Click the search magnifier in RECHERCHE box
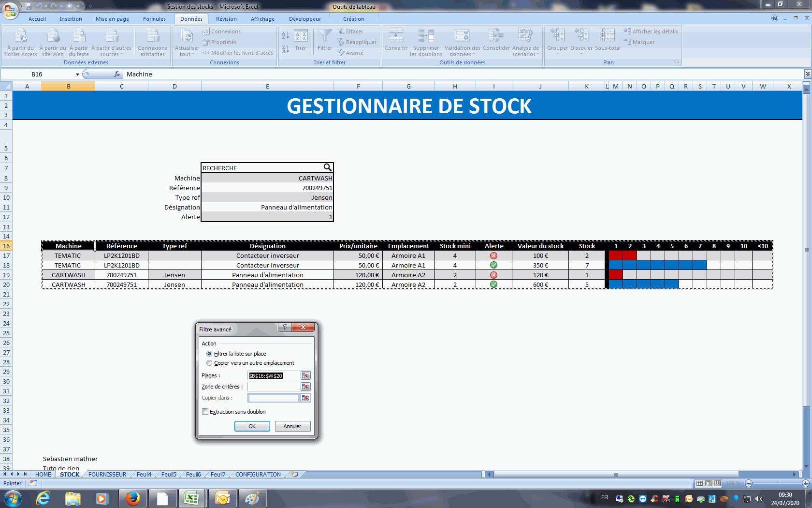Screen dimensions: 812x508 click(327, 167)
